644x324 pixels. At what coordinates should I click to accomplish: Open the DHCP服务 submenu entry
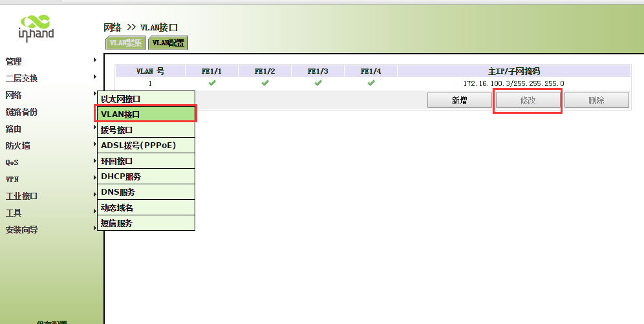tap(146, 177)
